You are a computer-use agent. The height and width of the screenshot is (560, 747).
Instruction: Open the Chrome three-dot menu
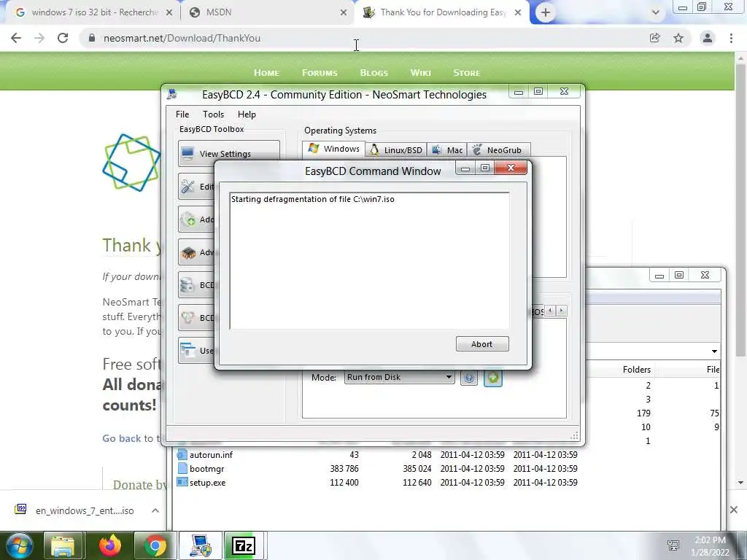(x=731, y=38)
